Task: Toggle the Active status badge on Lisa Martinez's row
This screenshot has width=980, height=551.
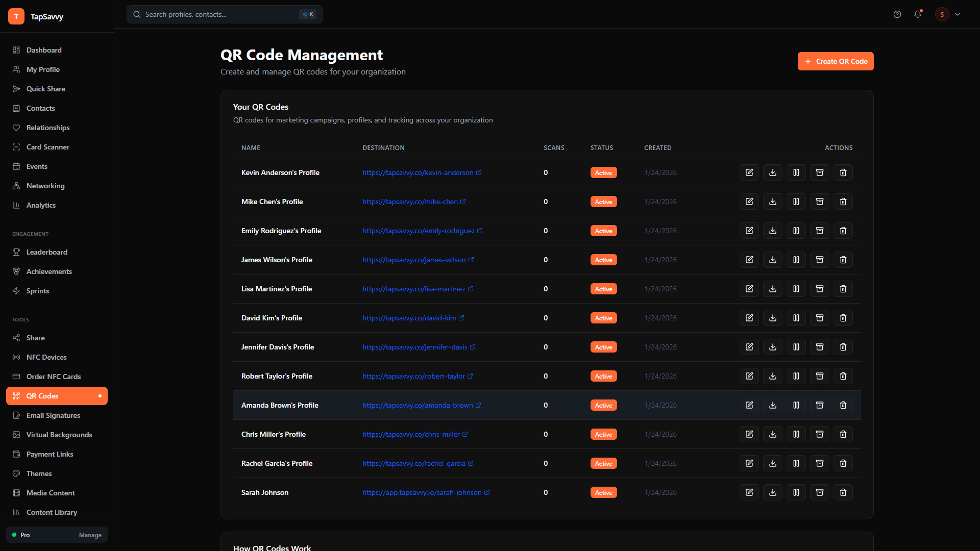Action: click(603, 289)
